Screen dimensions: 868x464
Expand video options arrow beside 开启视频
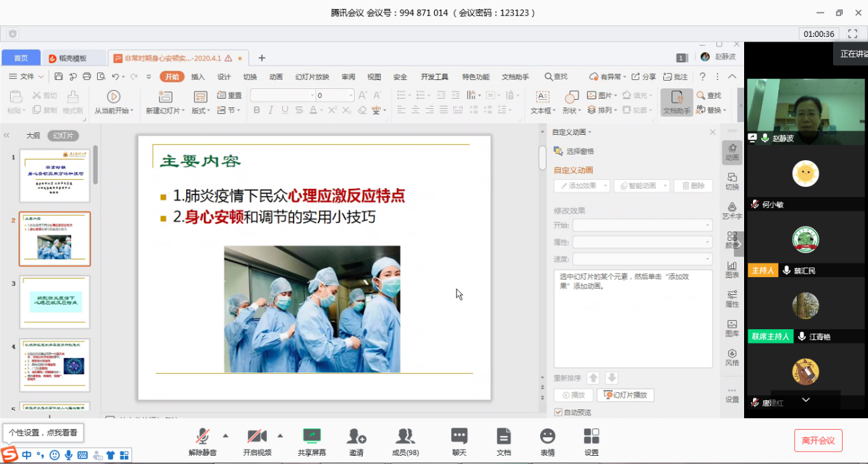(280, 435)
